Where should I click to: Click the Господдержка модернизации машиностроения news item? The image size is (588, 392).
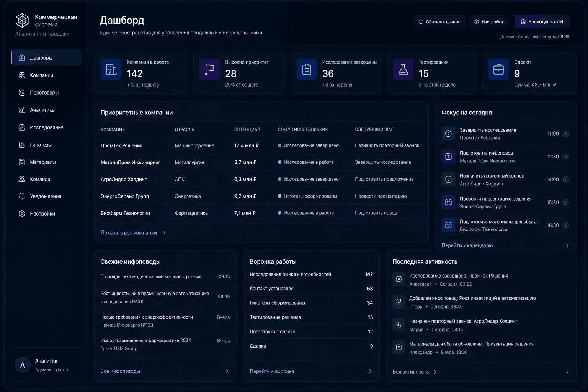(165, 277)
